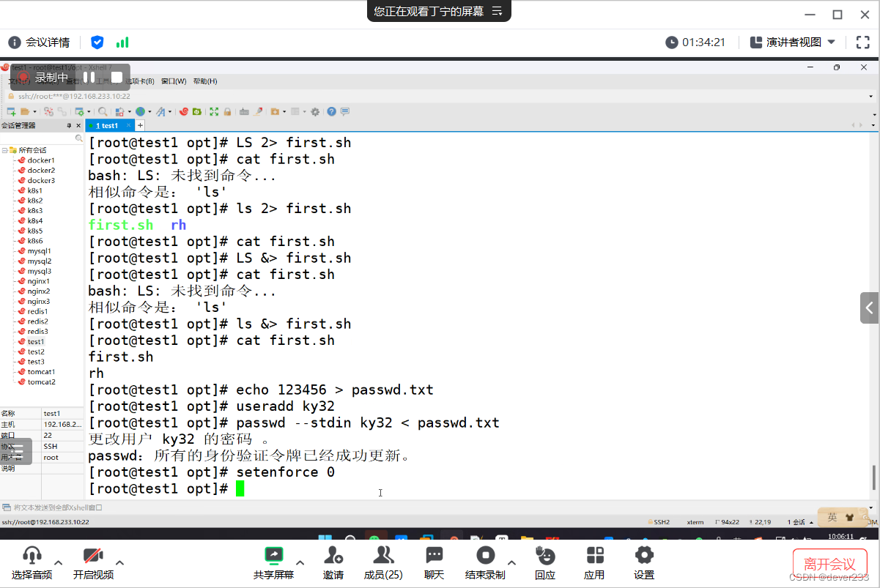Click the green Xftp toolbar icon
The image size is (880, 588).
pyautogui.click(x=196, y=112)
